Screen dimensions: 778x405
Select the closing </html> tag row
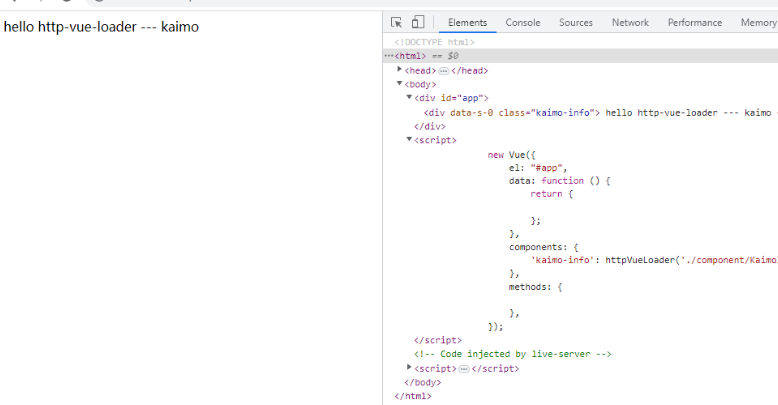click(x=413, y=396)
